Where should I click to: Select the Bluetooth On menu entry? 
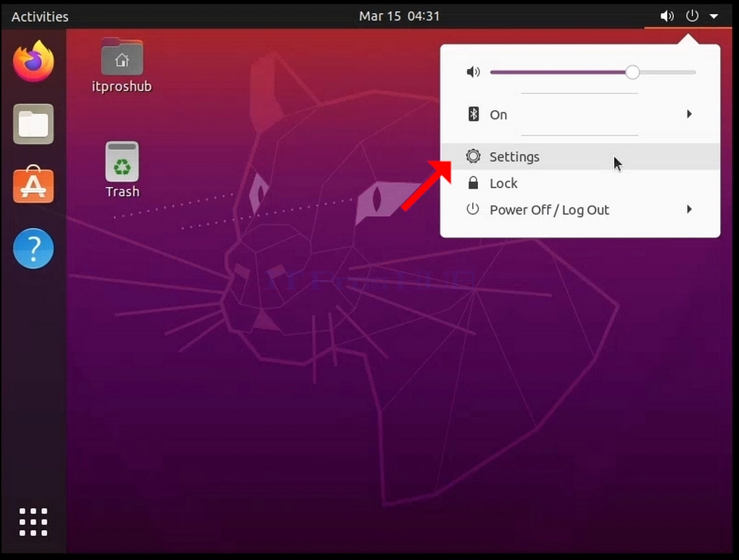pos(580,115)
